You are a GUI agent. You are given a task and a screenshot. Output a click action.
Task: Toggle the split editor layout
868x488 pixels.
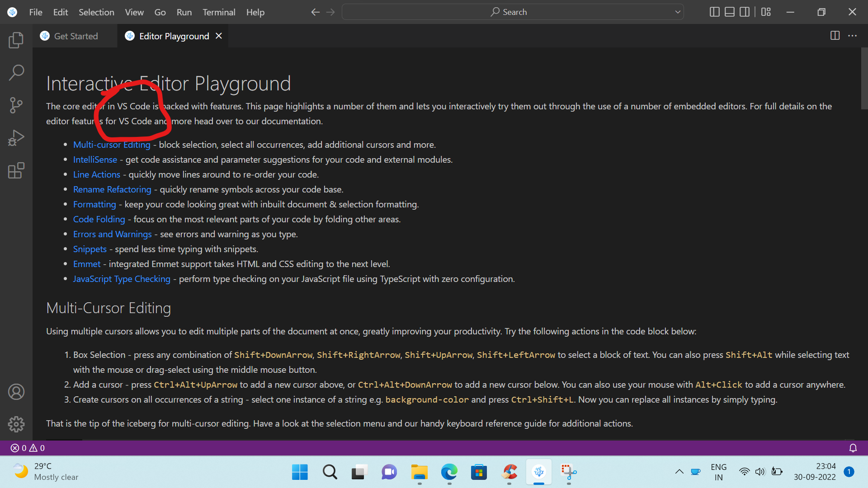835,36
